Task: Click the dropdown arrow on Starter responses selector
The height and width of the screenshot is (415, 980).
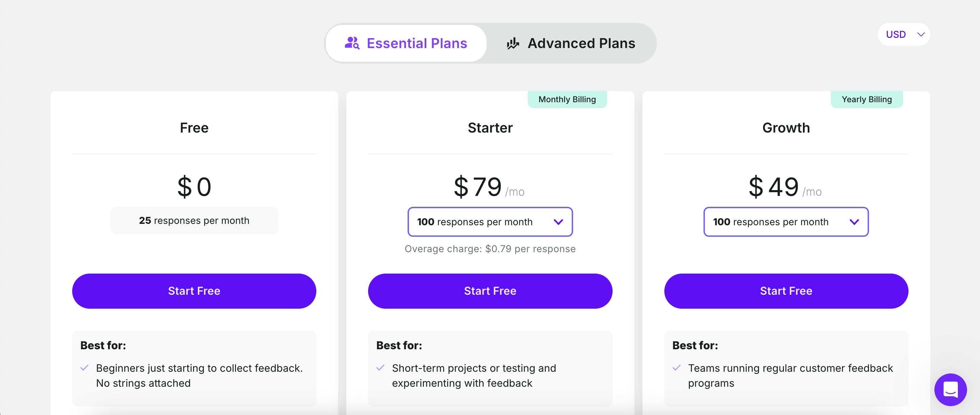Action: [x=558, y=221]
